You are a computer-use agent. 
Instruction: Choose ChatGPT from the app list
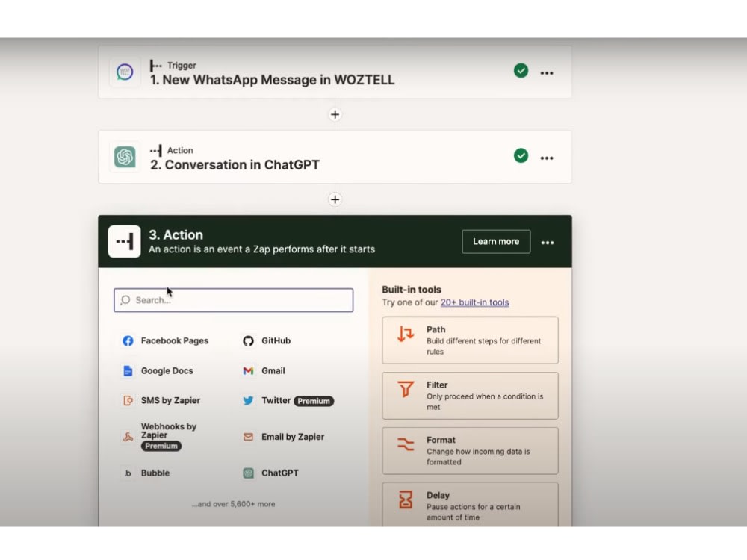point(280,473)
